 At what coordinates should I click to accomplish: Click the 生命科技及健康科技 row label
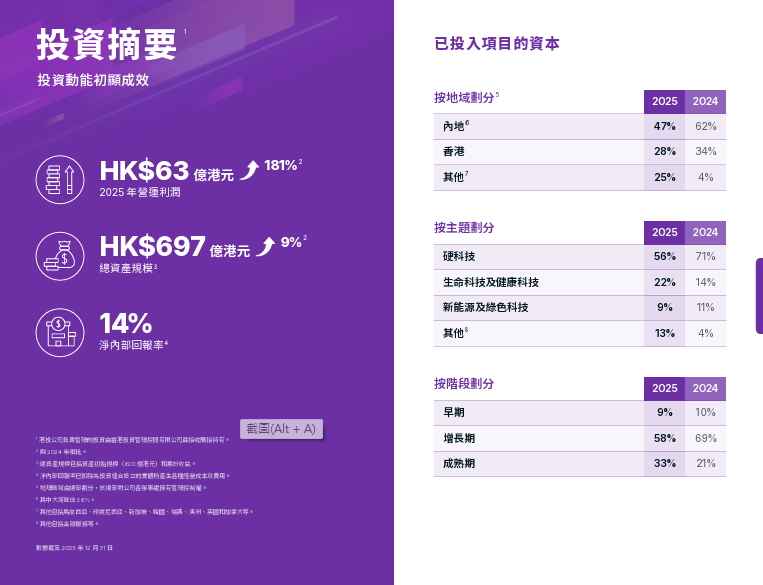(491, 282)
